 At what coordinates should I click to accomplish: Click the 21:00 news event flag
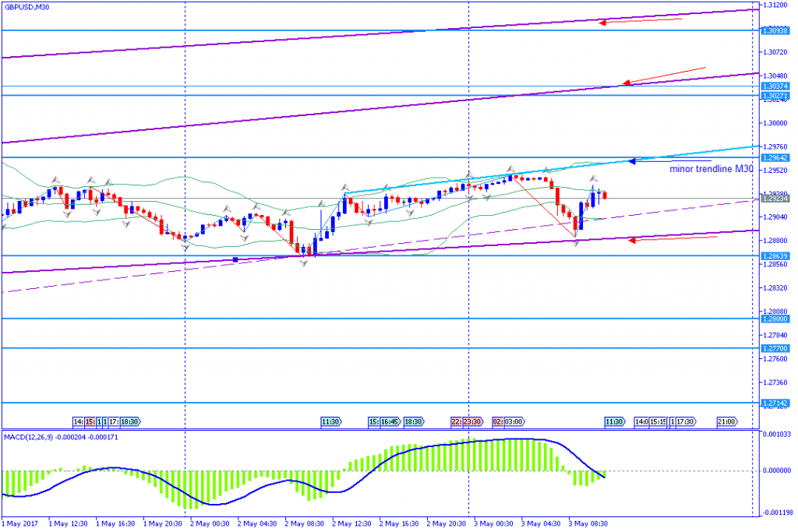726,421
